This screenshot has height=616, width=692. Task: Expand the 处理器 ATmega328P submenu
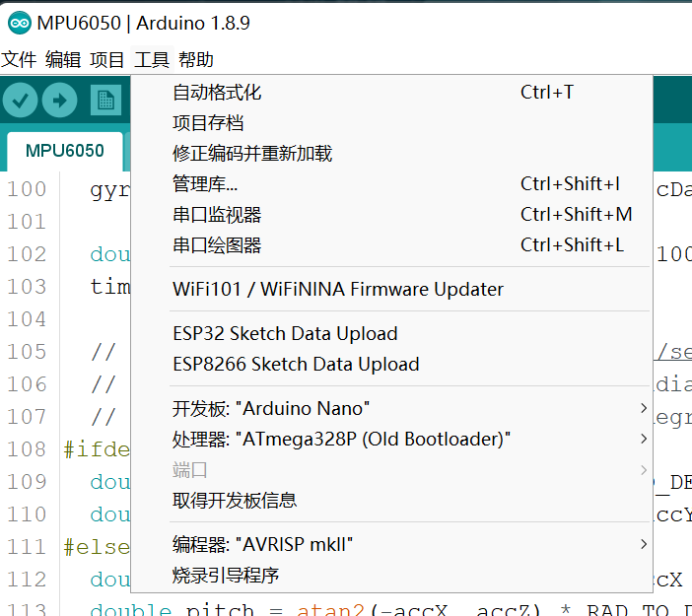click(x=391, y=439)
